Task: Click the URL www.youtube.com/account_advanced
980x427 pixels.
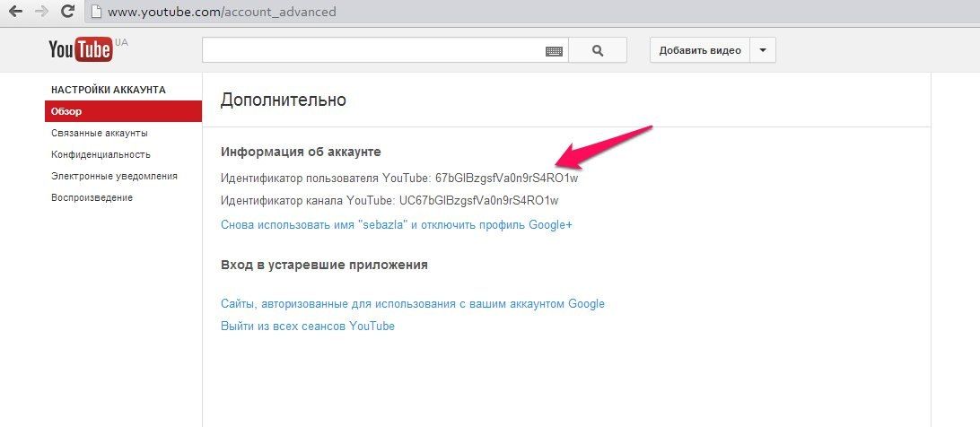Action: [x=222, y=12]
